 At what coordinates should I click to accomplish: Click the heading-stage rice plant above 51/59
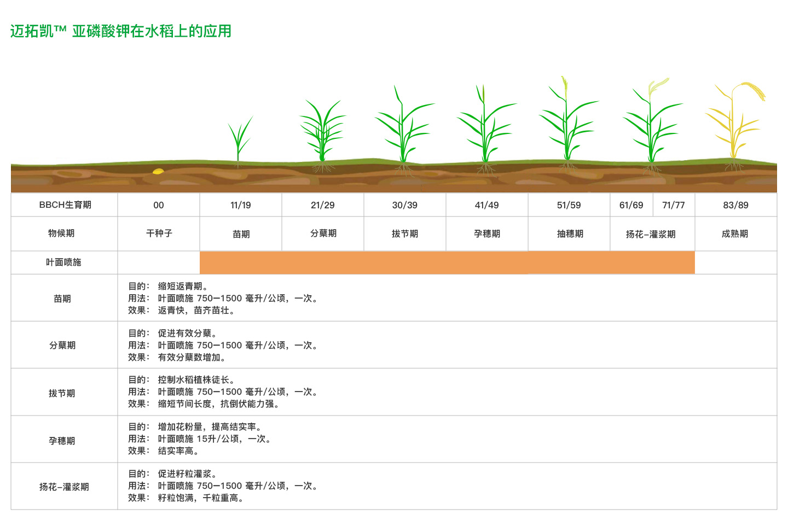[567, 123]
